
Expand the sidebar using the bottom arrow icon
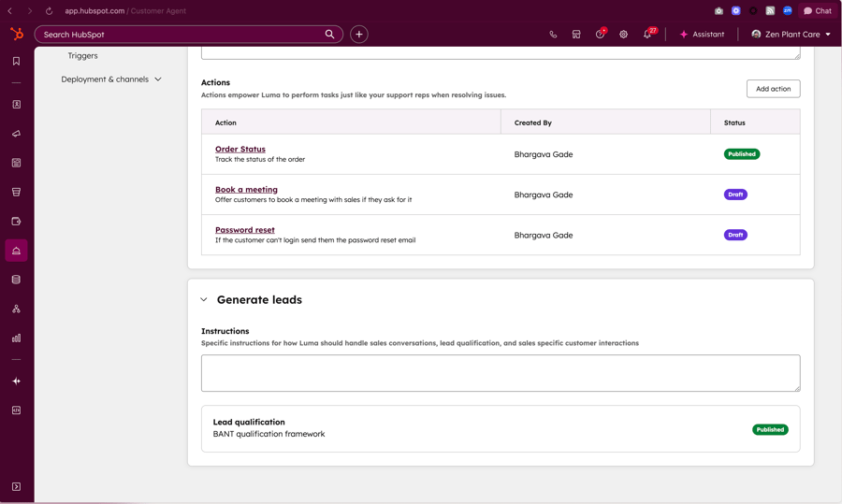click(x=16, y=486)
